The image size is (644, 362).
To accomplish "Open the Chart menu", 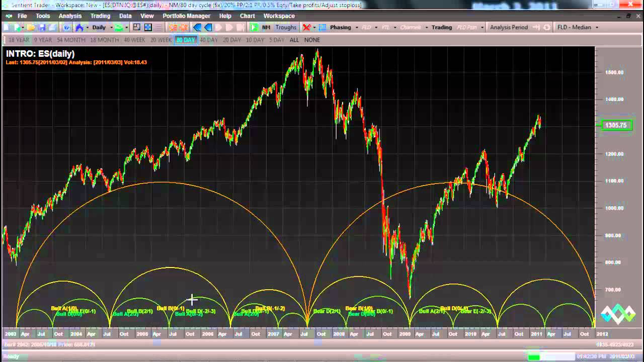I will [248, 16].
